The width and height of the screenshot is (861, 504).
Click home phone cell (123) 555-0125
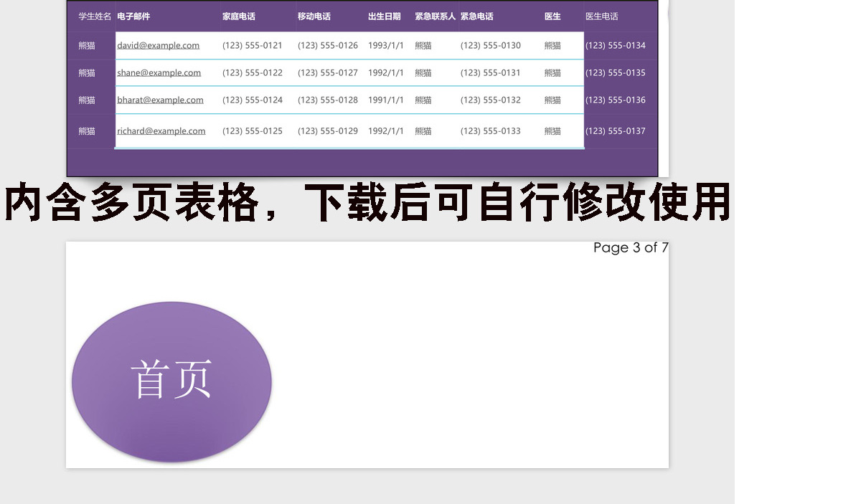[253, 130]
